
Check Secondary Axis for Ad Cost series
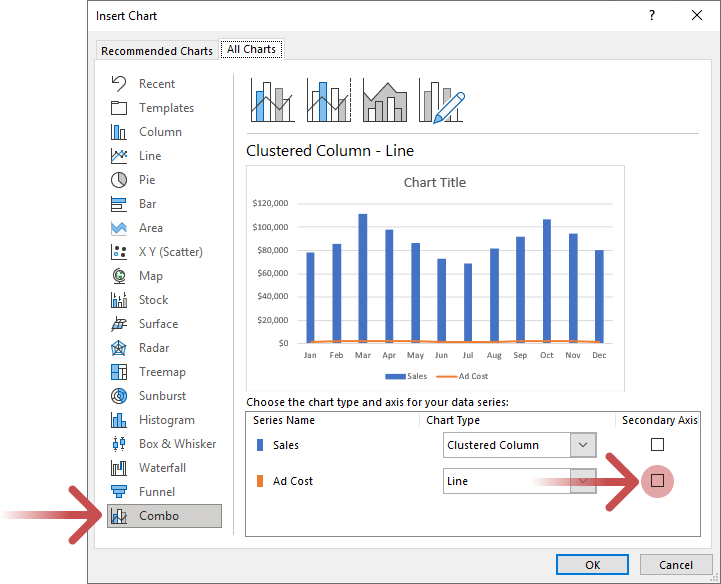tap(657, 481)
